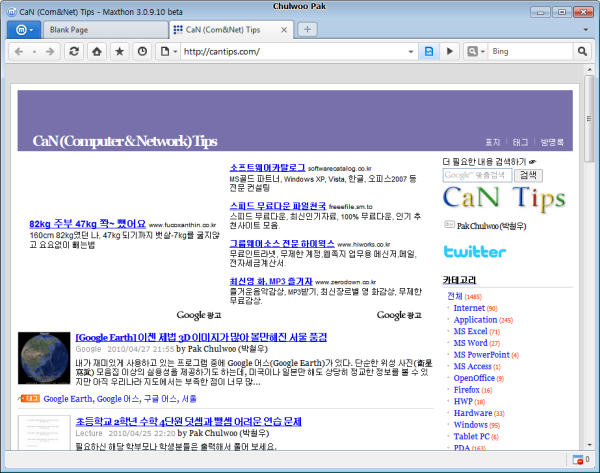Switch to the Blank Page tab
Screen dimensions: 600x473
[x=105, y=30]
